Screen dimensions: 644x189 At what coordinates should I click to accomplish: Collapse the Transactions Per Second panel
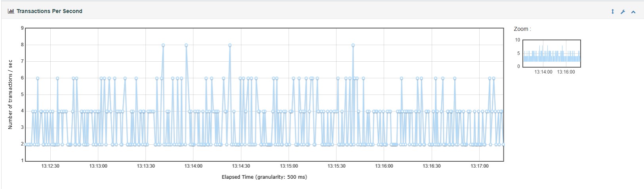pos(633,12)
